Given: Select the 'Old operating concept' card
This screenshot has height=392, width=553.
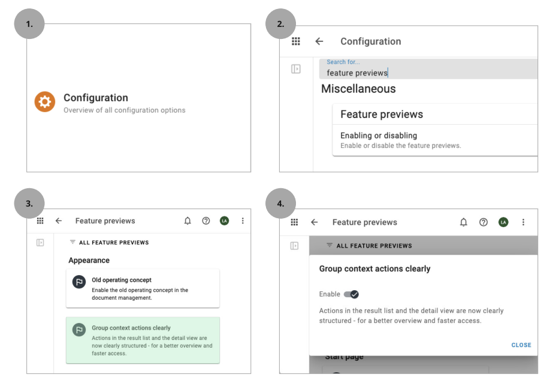Looking at the screenshot, I should 143,288.
